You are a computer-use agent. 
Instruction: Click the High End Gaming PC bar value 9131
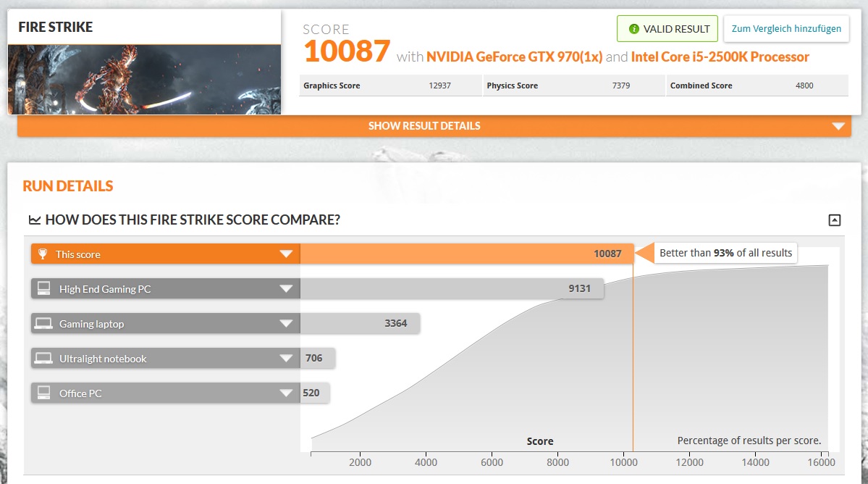579,288
